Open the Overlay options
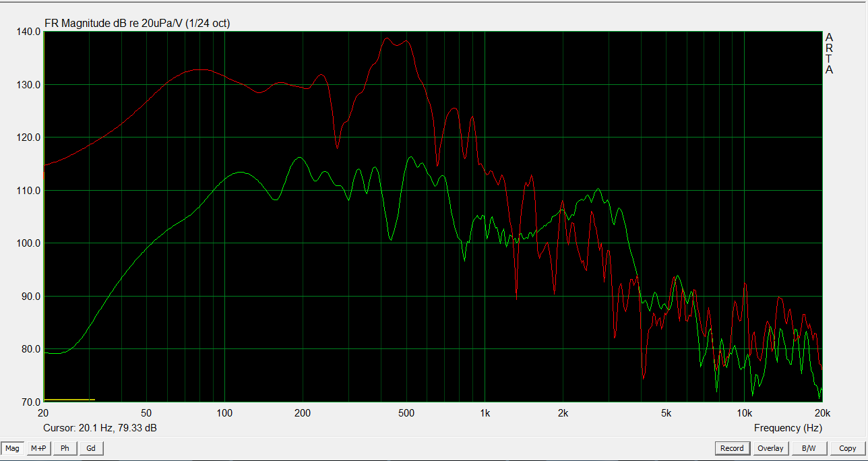The image size is (868, 461). [770, 448]
